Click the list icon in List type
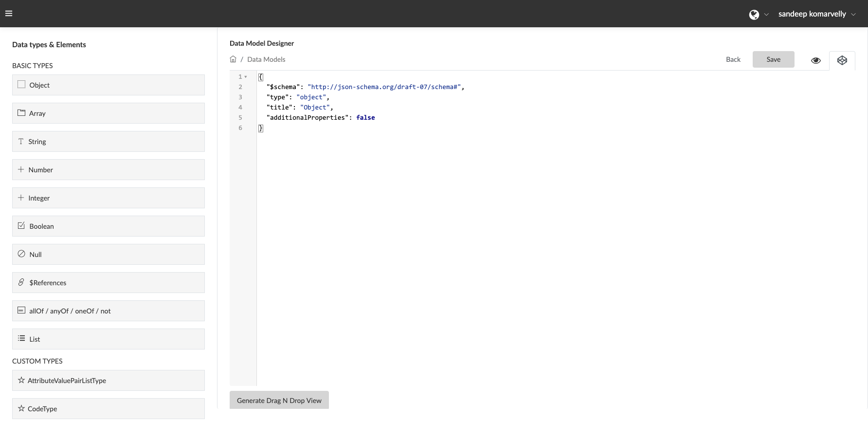The image size is (868, 422). [x=21, y=339]
